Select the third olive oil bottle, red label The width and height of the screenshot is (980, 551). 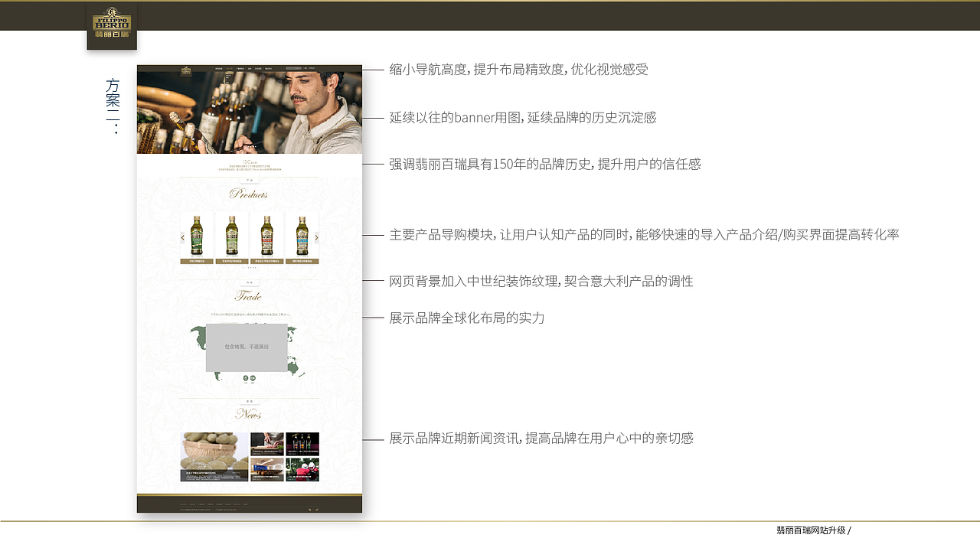(266, 236)
